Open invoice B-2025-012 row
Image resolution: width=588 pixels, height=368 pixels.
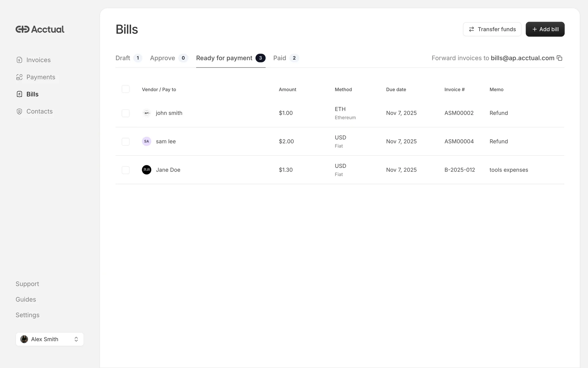tap(459, 170)
